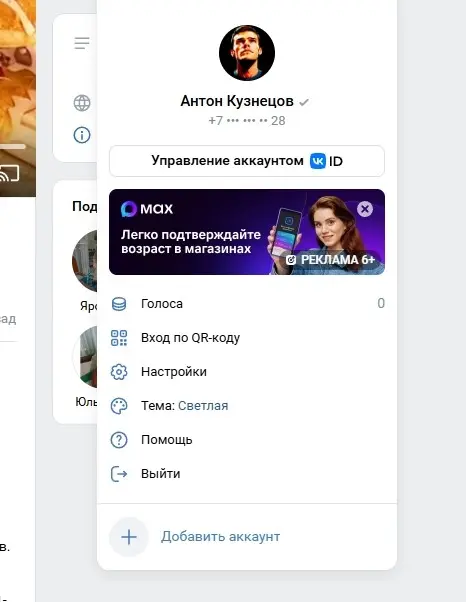Click the VK logo in account button
Viewport: 466px width, 602px height.
pos(318,161)
